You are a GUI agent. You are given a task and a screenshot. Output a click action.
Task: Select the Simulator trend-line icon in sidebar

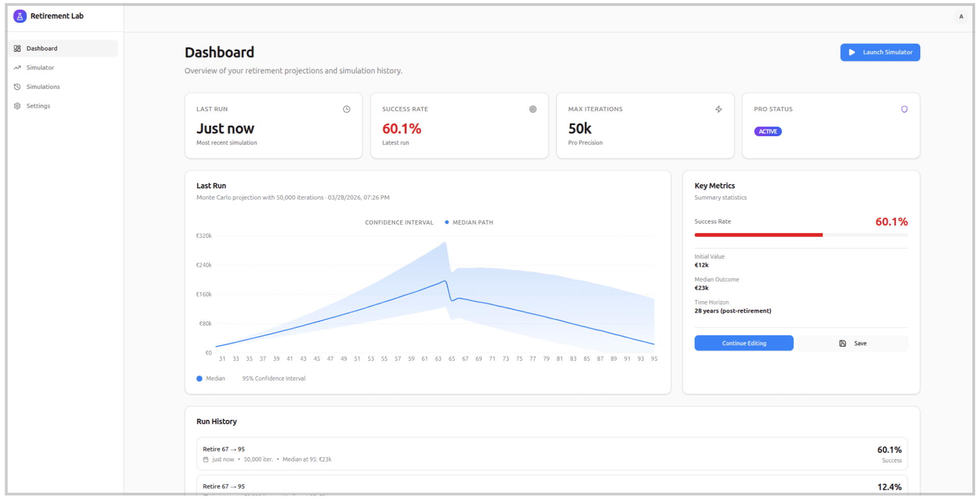pyautogui.click(x=18, y=67)
